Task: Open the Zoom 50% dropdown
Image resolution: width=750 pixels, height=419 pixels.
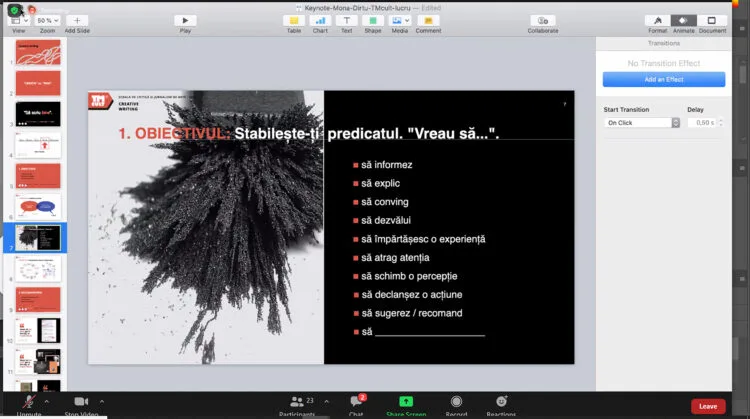Action: coord(47,21)
